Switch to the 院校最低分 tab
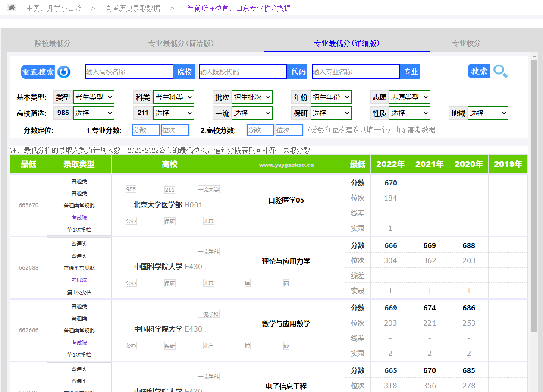543x392 pixels. pos(53,43)
